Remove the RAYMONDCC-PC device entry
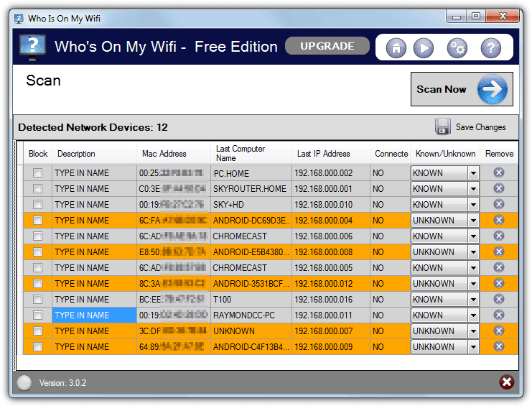 tap(499, 315)
